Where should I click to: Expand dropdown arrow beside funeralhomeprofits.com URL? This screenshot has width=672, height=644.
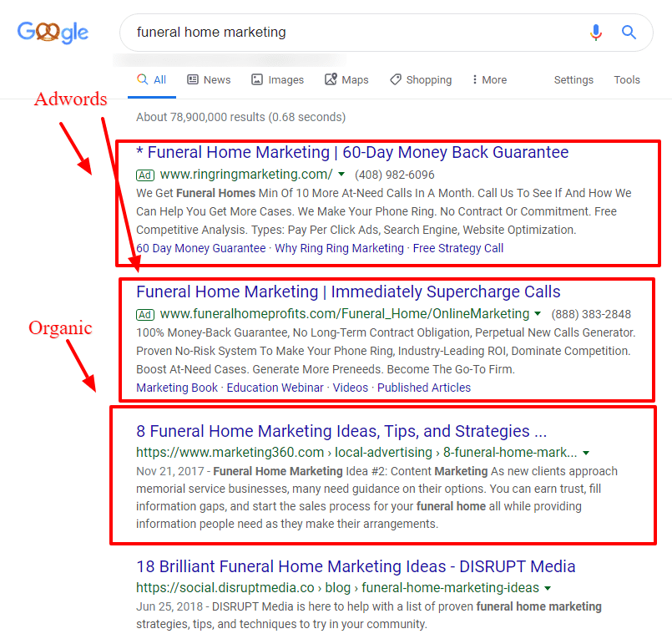pyautogui.click(x=538, y=315)
